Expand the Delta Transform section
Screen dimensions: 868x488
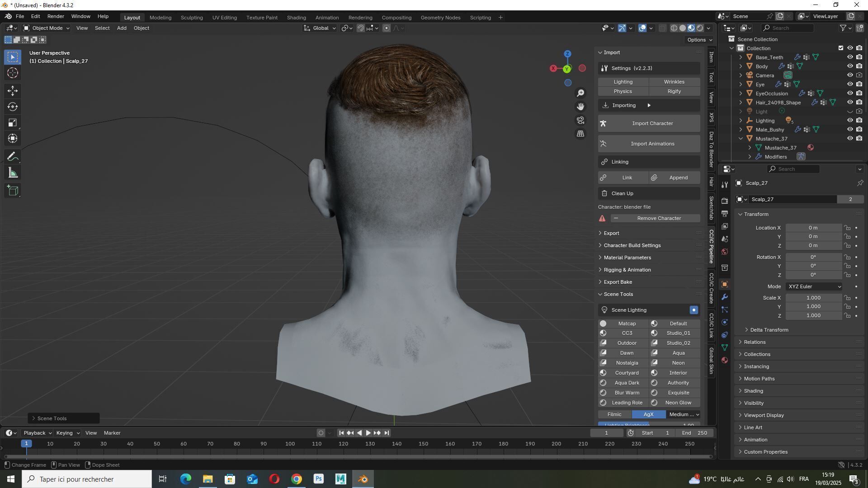(x=769, y=330)
